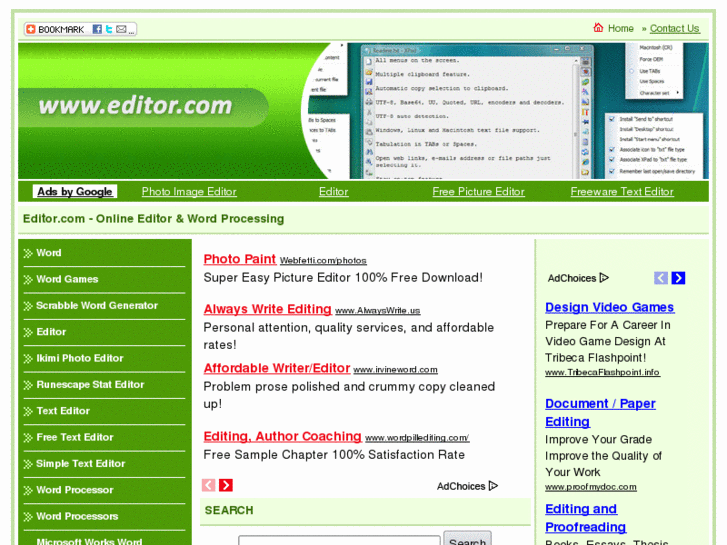Click the double-chevron icon beside Scrabble Word Generator
The height and width of the screenshot is (545, 727).
(x=28, y=306)
